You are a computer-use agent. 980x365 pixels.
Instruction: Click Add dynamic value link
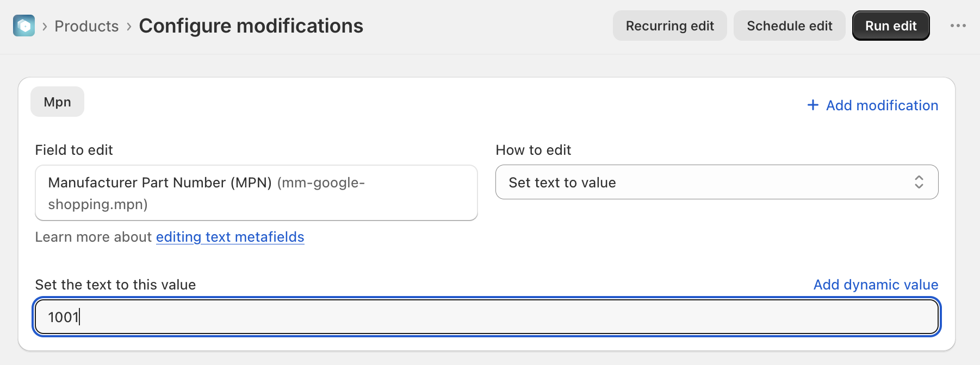(x=876, y=285)
